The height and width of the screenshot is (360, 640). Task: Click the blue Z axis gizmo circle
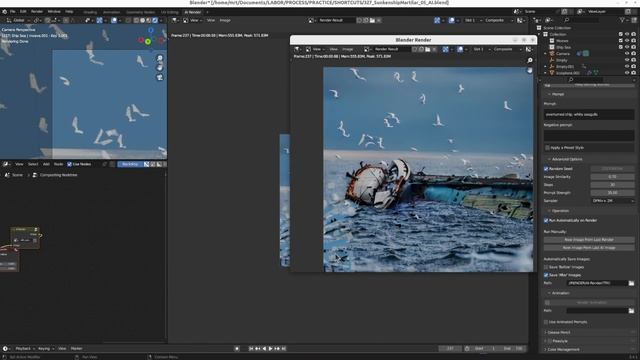[151, 30]
